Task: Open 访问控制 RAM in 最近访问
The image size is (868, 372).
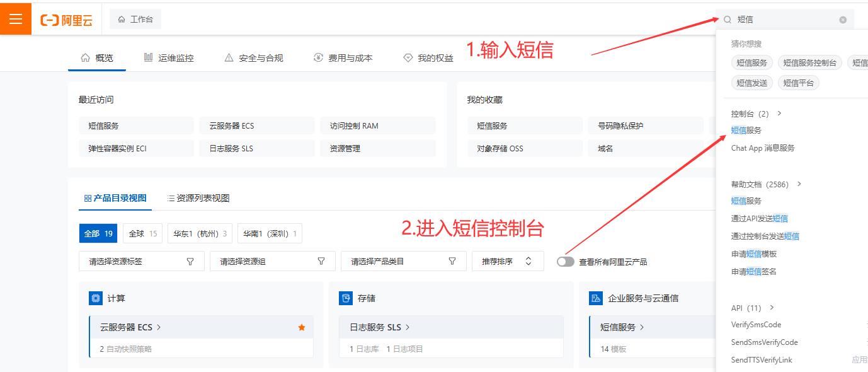Action: (x=378, y=125)
